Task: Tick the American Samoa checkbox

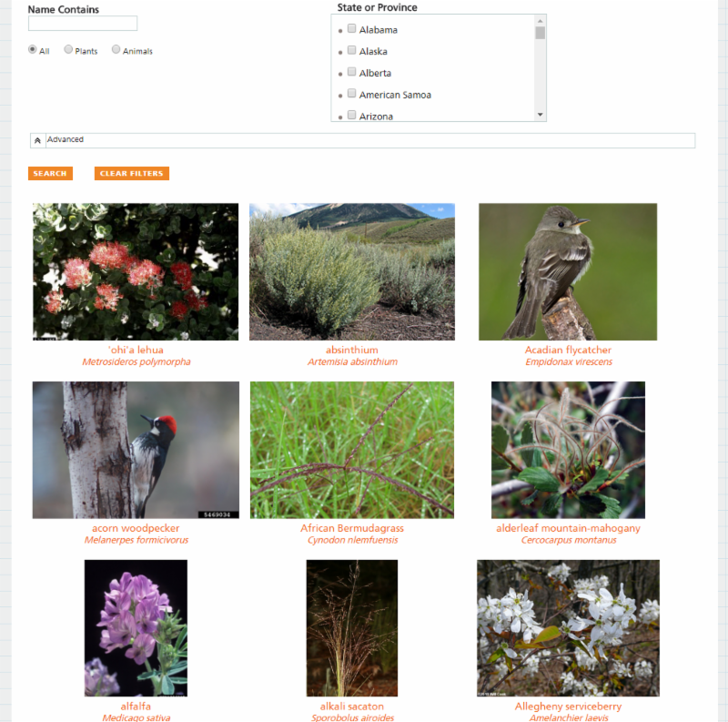Action: 352,94
